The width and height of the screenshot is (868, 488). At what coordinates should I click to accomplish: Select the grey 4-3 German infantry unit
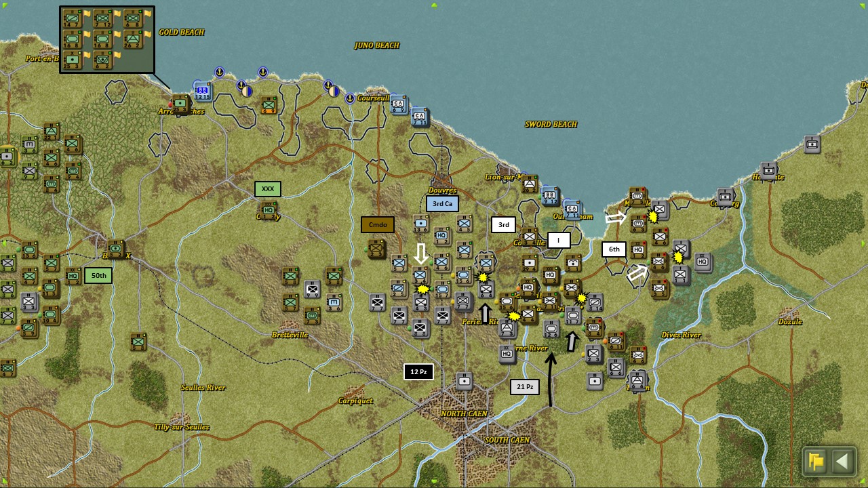[x=420, y=302]
